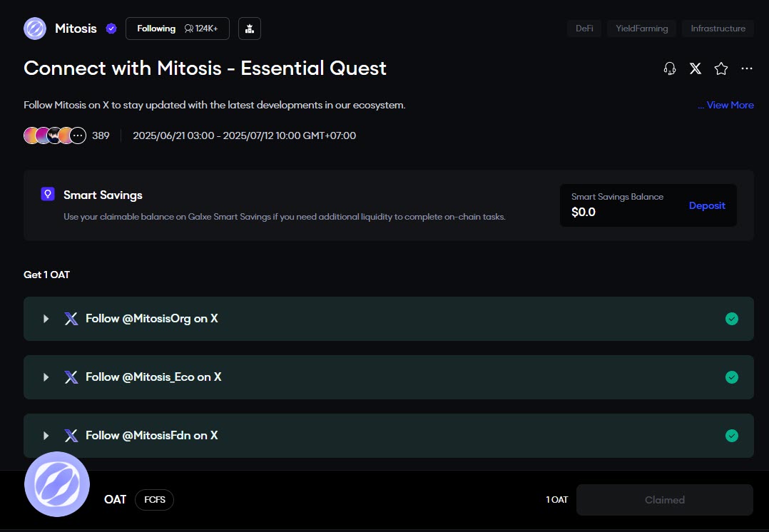
Task: Click the Smart Savings heading
Action: [103, 195]
